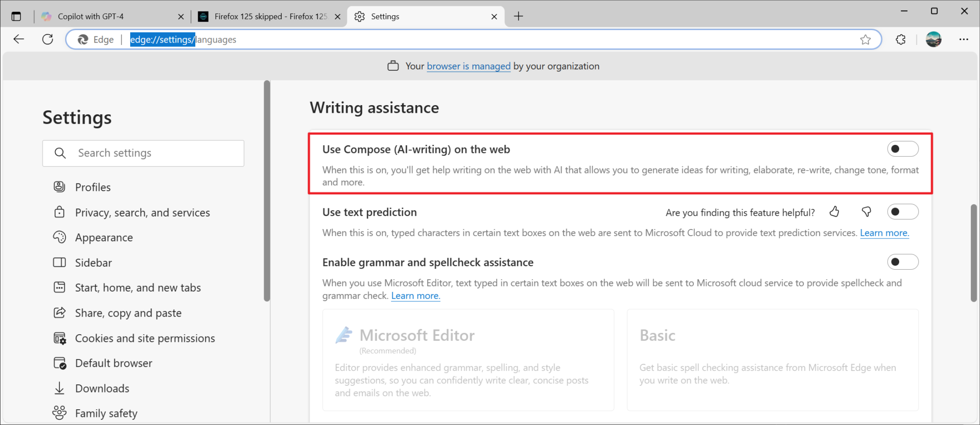Open the user profile avatar
This screenshot has height=425, width=980.
(933, 40)
